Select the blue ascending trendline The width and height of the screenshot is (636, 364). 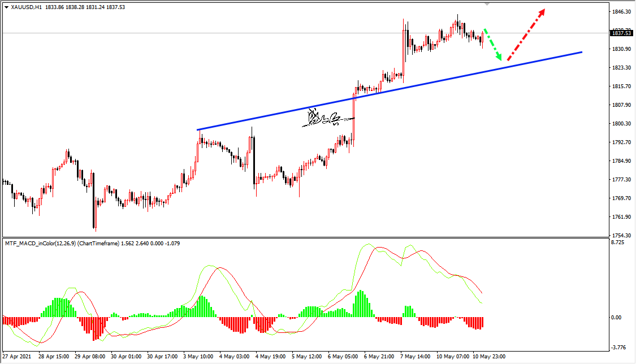(x=390, y=91)
